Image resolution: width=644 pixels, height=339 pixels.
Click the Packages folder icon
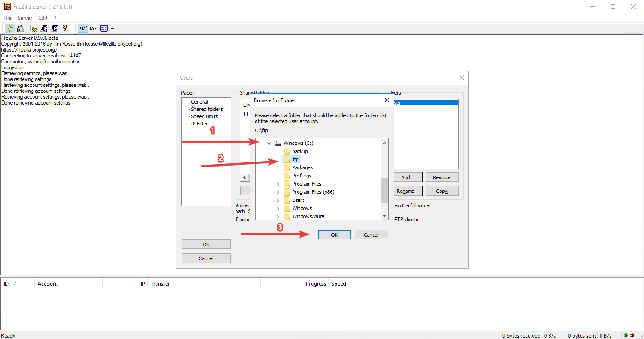[x=287, y=167]
